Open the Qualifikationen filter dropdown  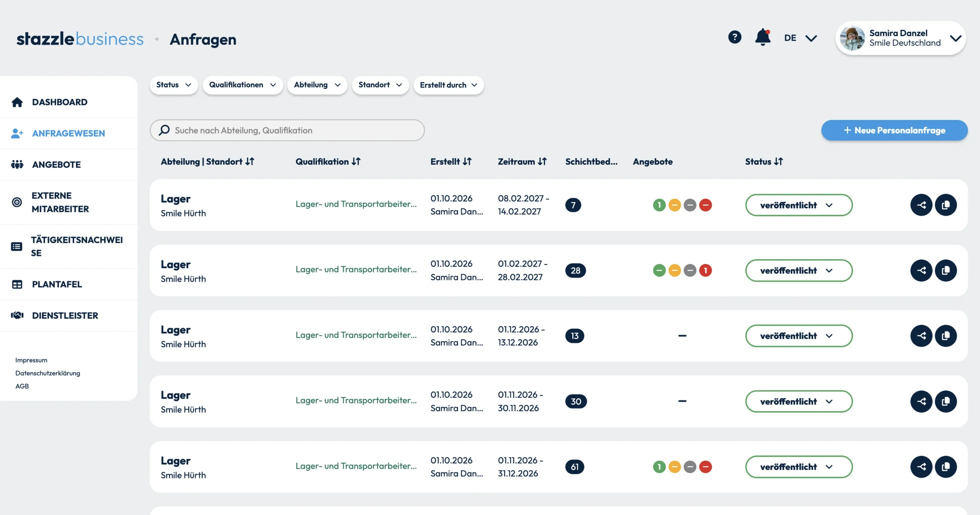[242, 85]
